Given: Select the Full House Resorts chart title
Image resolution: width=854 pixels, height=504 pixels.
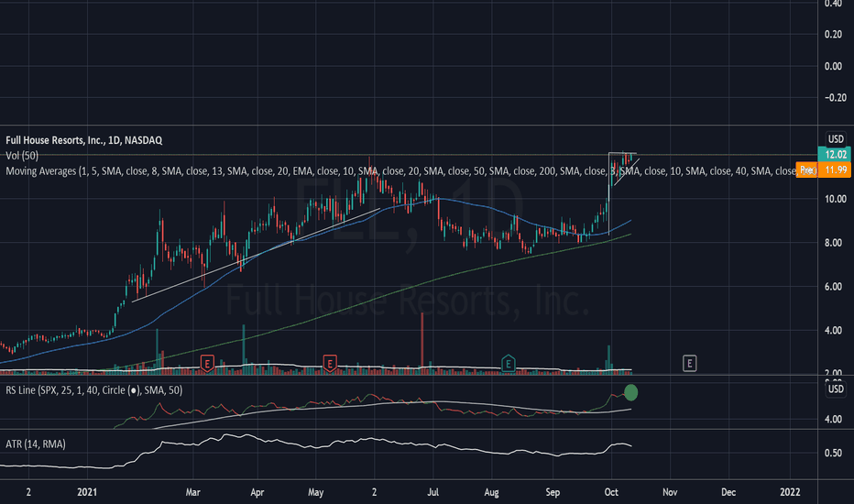Looking at the screenshot, I should click(84, 140).
